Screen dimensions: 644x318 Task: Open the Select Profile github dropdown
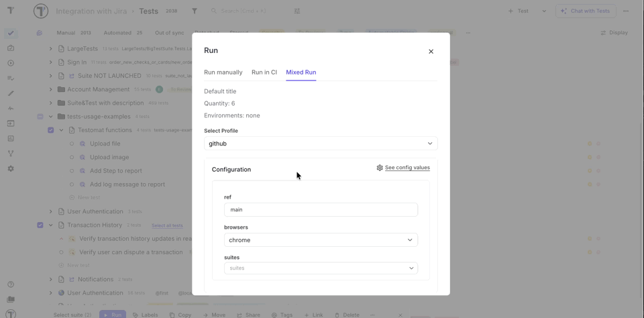(x=321, y=144)
